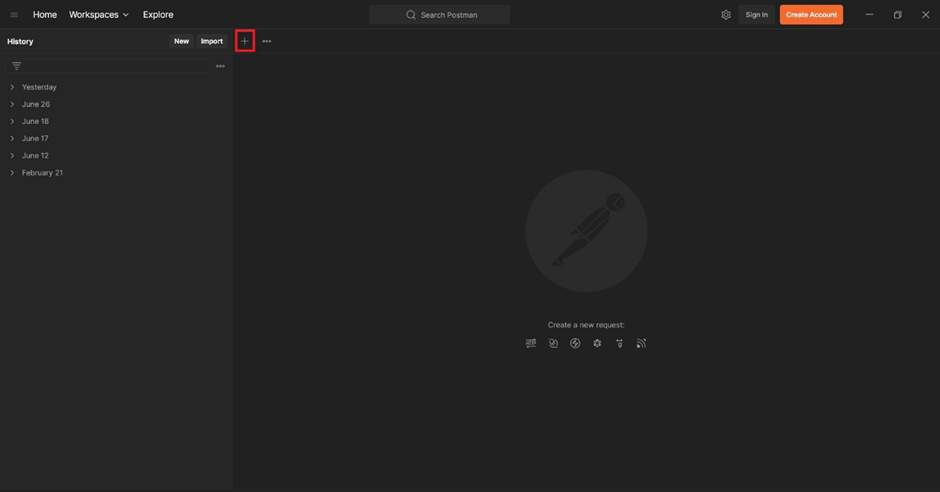This screenshot has height=492, width=940.
Task: Open the tab options three-dot menu
Action: point(267,41)
